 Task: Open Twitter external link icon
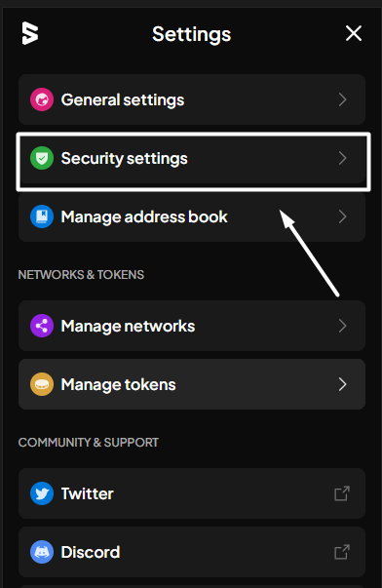click(342, 493)
